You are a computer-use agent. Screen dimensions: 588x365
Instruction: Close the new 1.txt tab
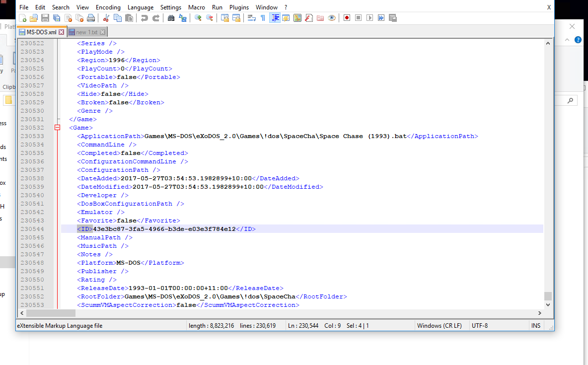102,32
